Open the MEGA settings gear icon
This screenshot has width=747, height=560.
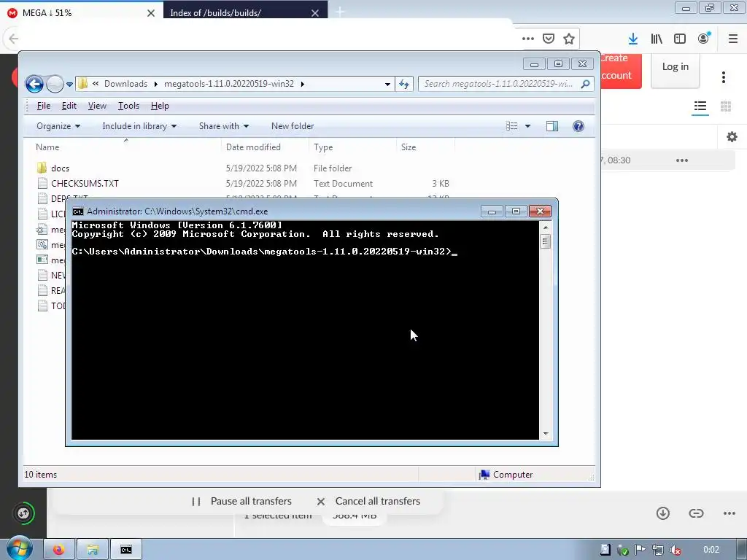(732, 137)
